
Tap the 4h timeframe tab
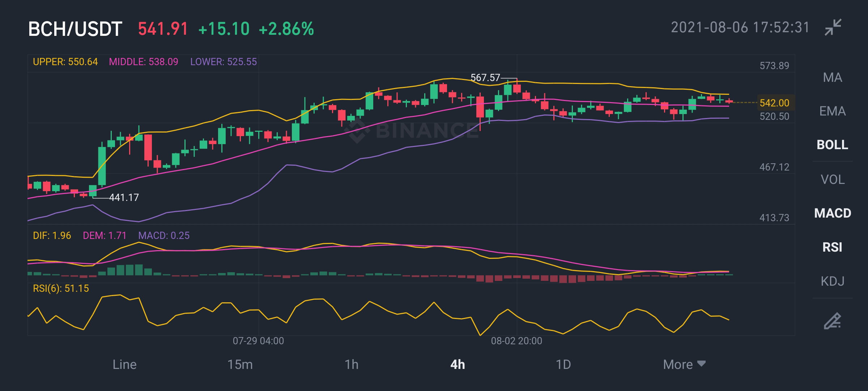(x=458, y=364)
